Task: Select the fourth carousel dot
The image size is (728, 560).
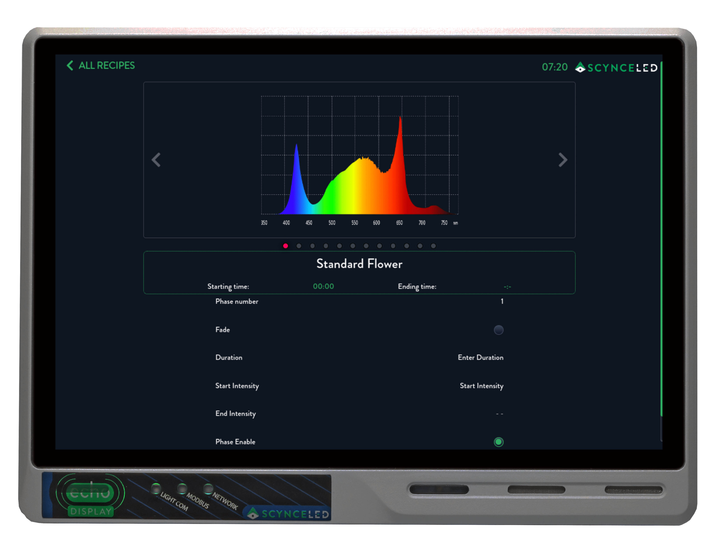Action: coord(326,246)
